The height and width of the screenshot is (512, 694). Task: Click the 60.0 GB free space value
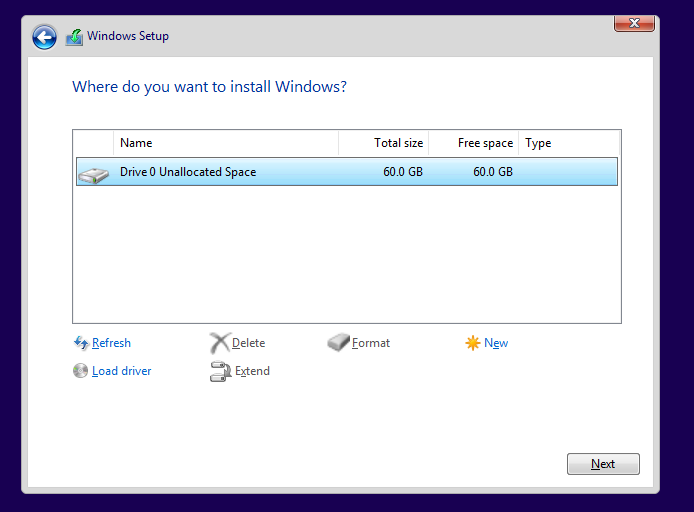tap(493, 172)
